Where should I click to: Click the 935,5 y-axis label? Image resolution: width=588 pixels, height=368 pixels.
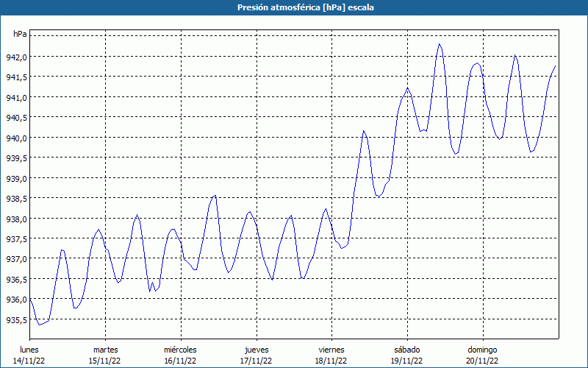point(17,320)
